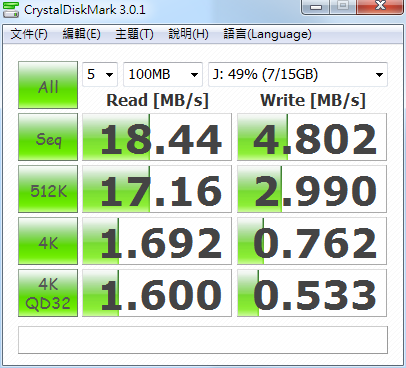Start the Seq benchmark test
Viewport: 406px width, 368px height.
48,137
